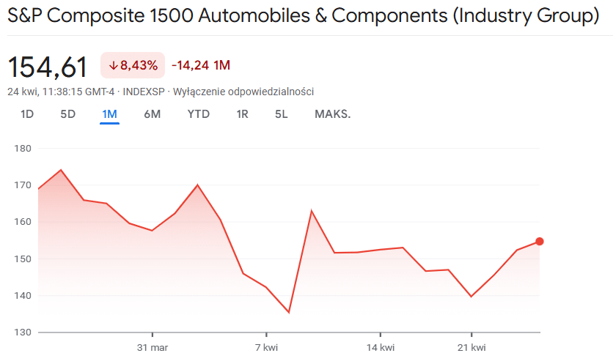Select the 1D time range tab
613x364 pixels.
27,114
